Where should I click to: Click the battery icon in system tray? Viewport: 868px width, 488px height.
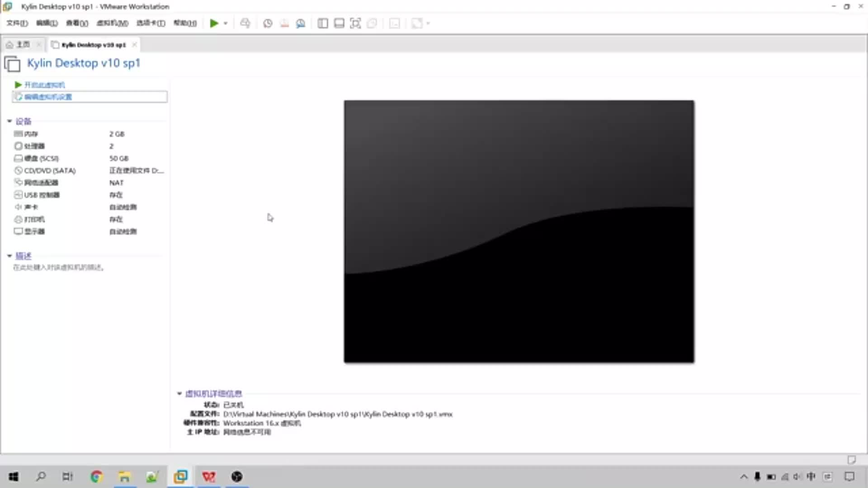click(x=771, y=476)
